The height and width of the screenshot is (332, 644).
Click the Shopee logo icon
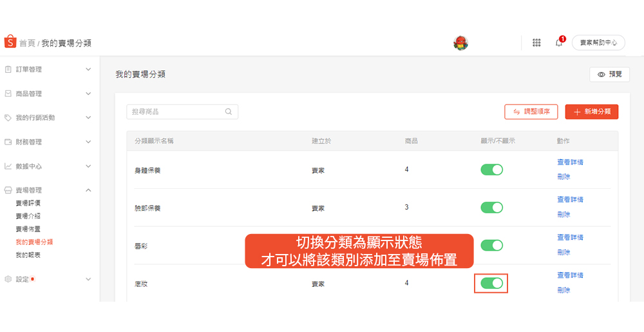[10, 43]
